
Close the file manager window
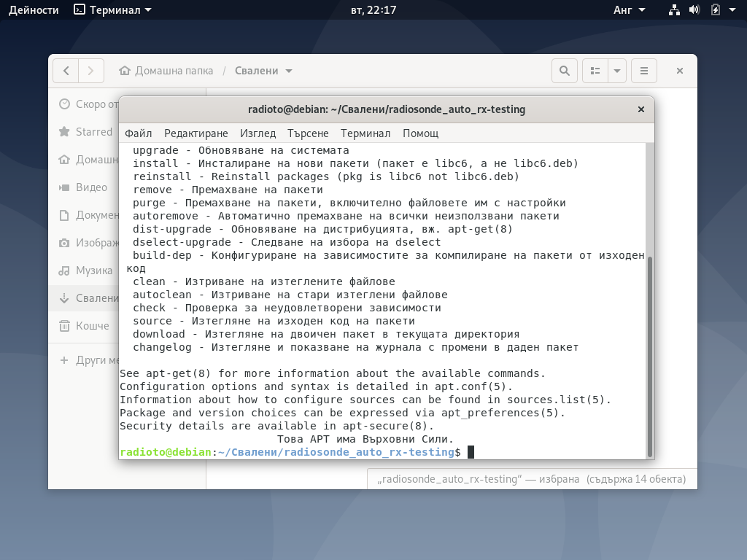pos(680,71)
